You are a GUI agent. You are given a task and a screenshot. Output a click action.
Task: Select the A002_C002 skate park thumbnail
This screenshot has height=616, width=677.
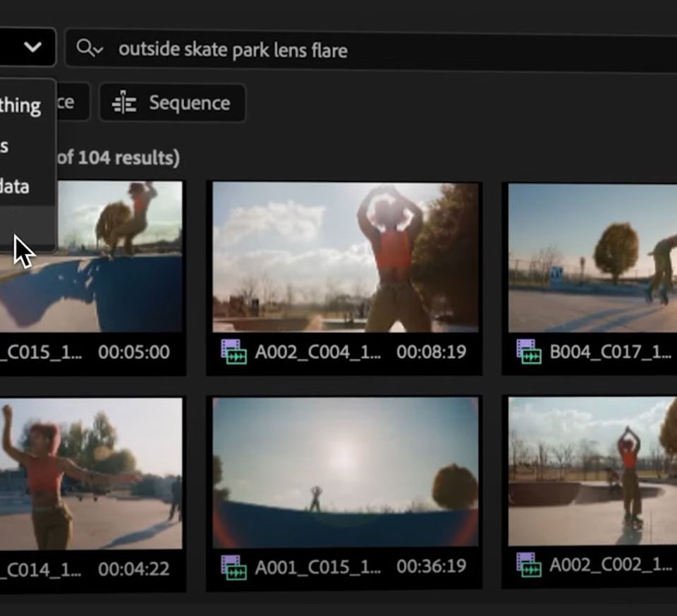(x=592, y=471)
